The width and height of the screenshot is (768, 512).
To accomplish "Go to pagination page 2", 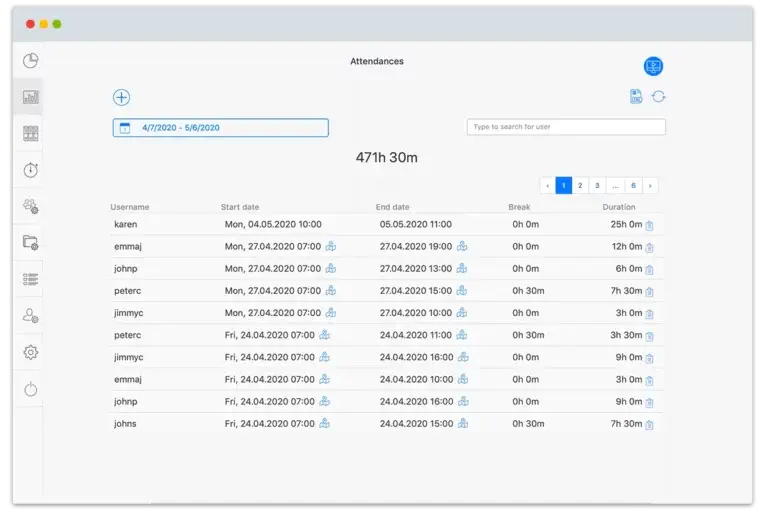I will 580,186.
